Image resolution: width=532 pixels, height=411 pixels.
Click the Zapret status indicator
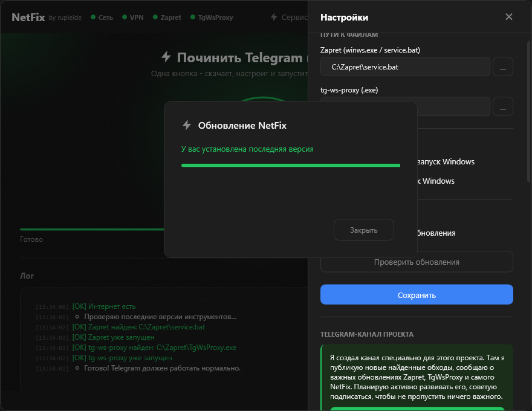[x=167, y=18]
